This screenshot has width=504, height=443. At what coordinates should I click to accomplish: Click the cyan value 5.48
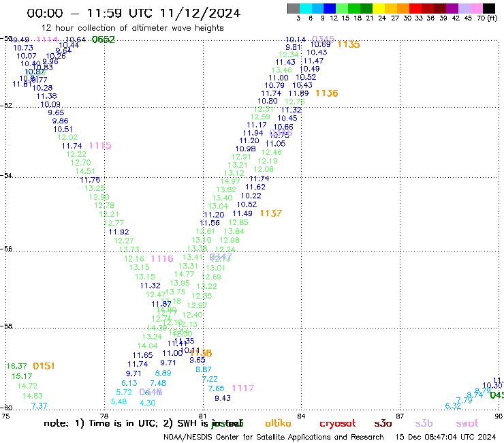119,402
